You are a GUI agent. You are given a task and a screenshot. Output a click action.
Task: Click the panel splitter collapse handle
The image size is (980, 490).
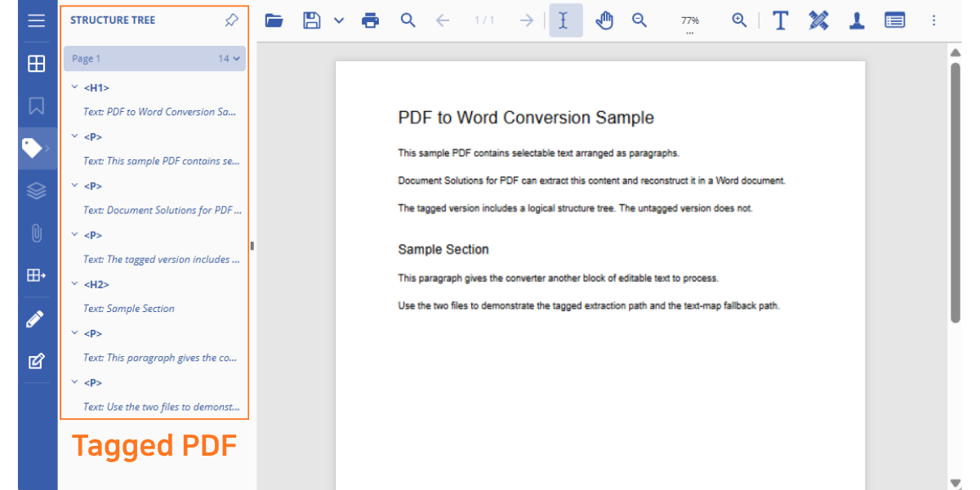pyautogui.click(x=252, y=245)
